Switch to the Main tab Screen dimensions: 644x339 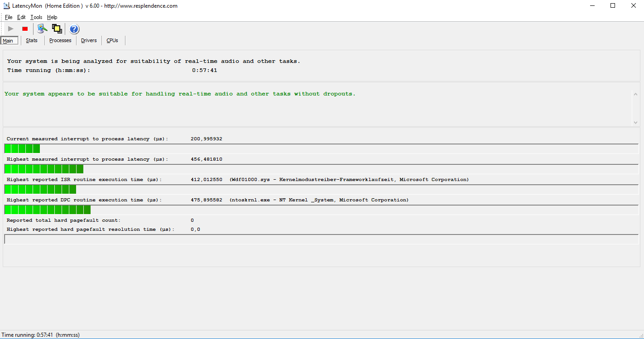point(10,41)
